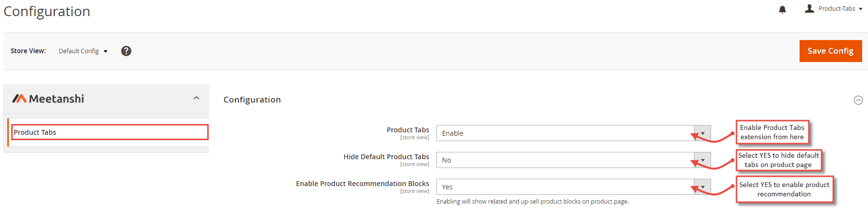The width and height of the screenshot is (868, 210).
Task: Open the notifications bell
Action: point(782,9)
